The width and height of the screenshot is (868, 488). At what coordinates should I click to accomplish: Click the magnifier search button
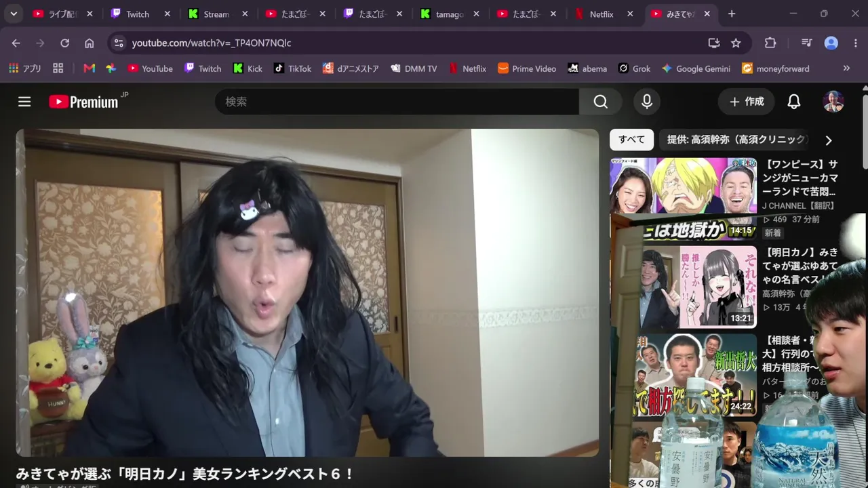(600, 102)
